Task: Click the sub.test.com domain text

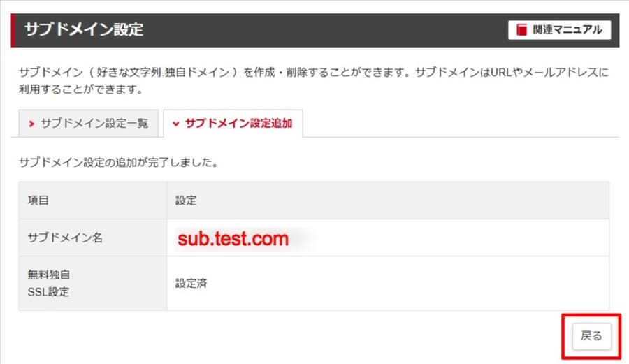Action: pyautogui.click(x=233, y=239)
